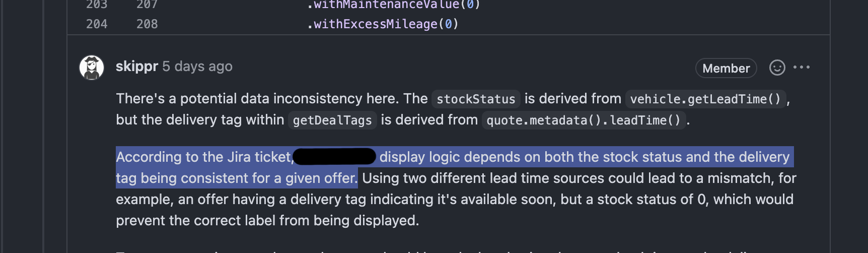Viewport: 868px width, 253px height.
Task: Select old line number 204
Action: tap(97, 24)
